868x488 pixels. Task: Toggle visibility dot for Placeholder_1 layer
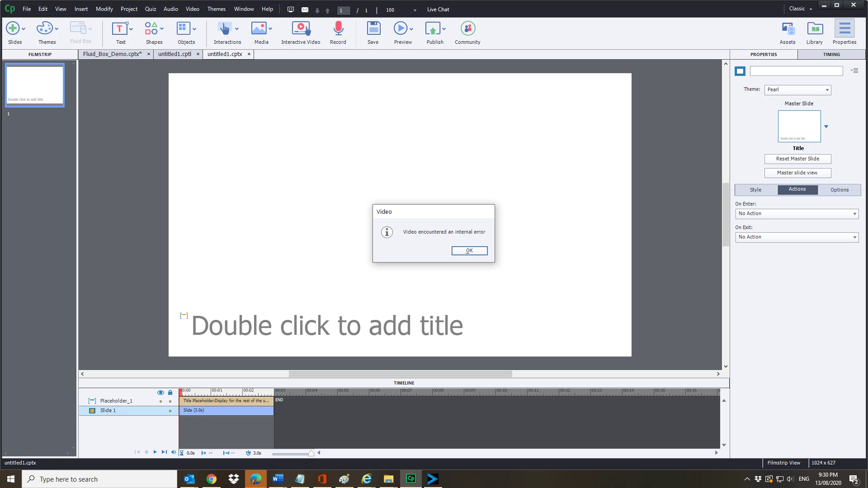click(x=160, y=401)
